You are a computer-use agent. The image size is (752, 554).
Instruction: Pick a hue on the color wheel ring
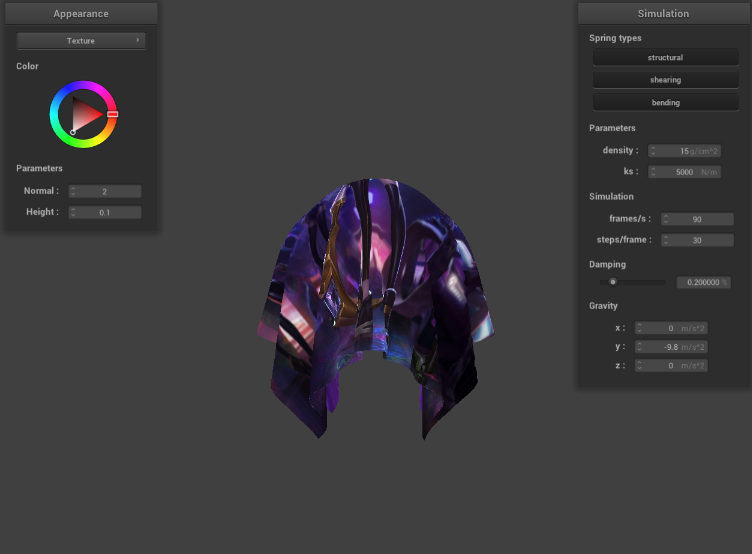click(84, 87)
